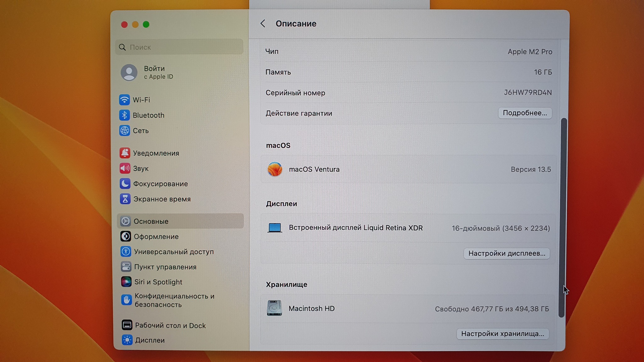The height and width of the screenshot is (362, 644).
Task: Select Оформление in the sidebar
Action: 156,237
